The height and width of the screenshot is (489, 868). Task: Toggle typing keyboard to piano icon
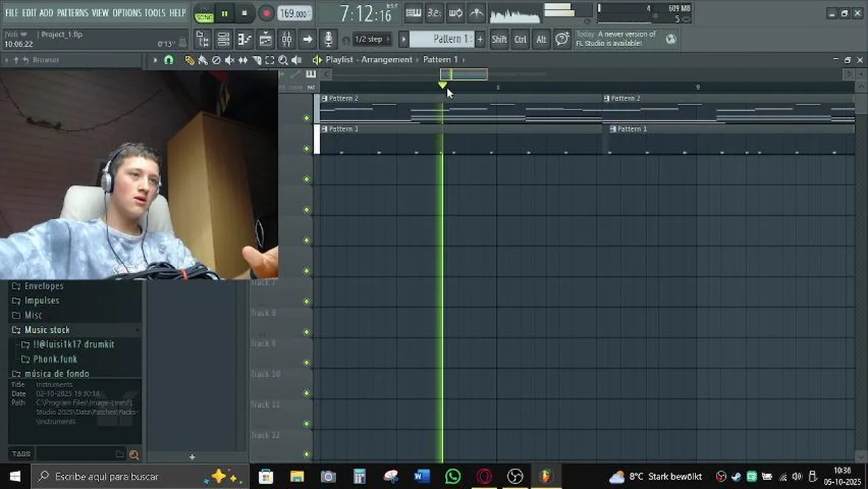pos(413,13)
